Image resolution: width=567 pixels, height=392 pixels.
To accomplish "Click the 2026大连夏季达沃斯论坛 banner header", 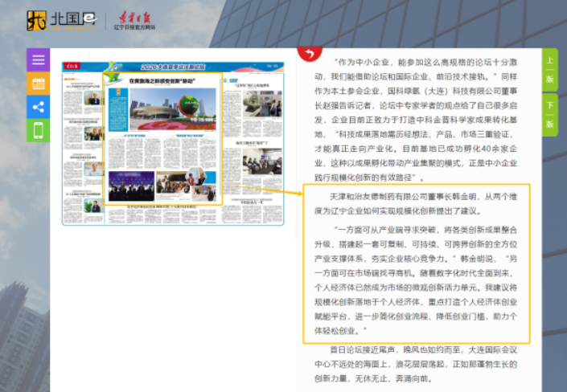I will tap(173, 67).
